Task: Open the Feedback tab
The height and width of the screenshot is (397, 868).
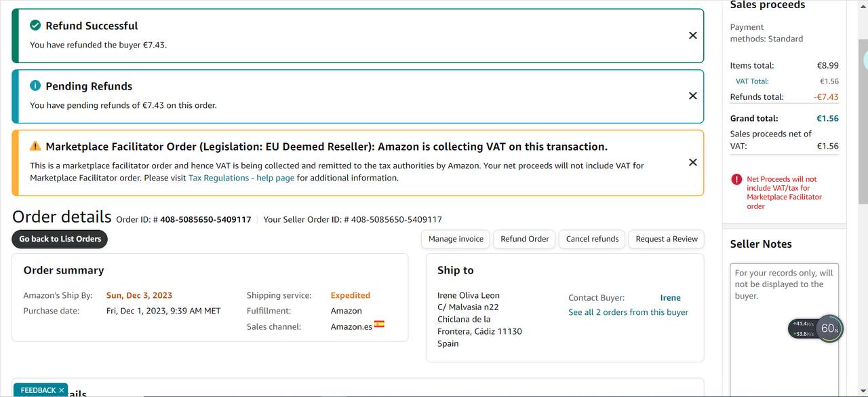Action: (38, 390)
